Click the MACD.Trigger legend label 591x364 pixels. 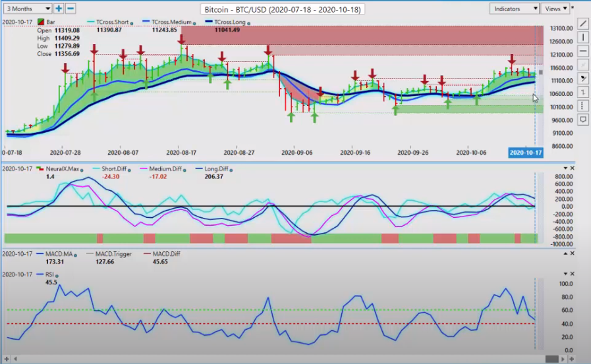point(113,253)
